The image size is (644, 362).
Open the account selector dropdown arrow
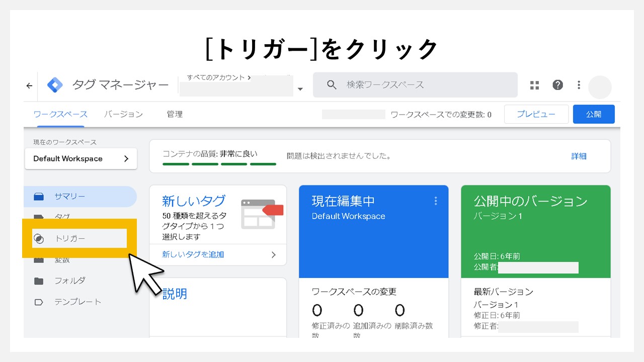(x=300, y=89)
